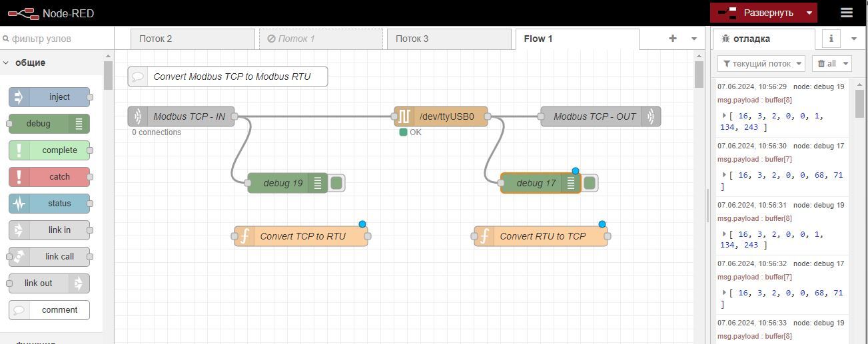The height and width of the screenshot is (344, 868).
Task: Open the hamburger main menu
Action: (x=847, y=13)
